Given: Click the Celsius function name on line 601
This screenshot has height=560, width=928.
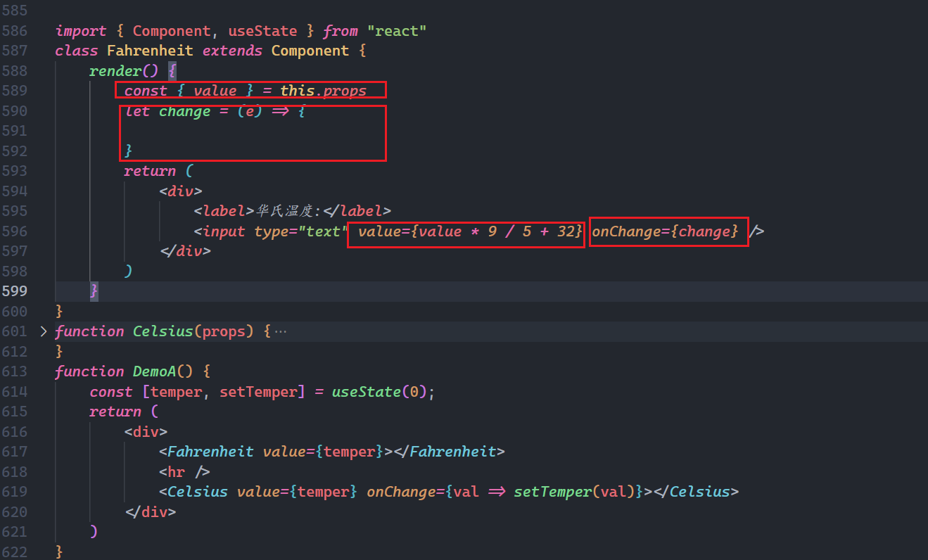Looking at the screenshot, I should 163,331.
